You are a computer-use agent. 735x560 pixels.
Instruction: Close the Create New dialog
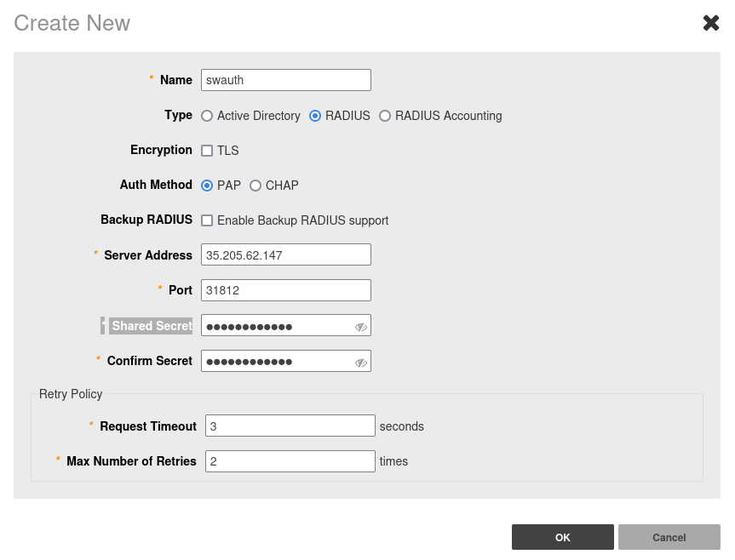[x=710, y=23]
